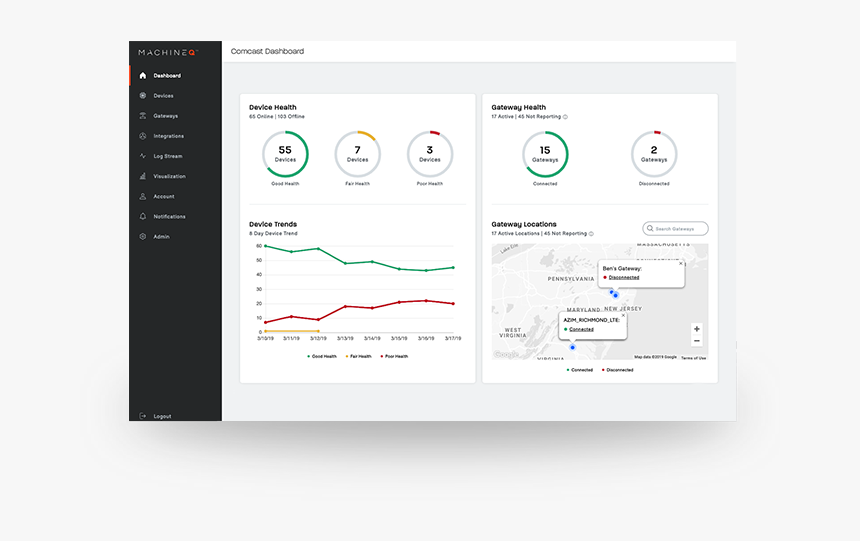The image size is (860, 541).
Task: Toggle Poor Health series in trend legend
Action: pyautogui.click(x=395, y=356)
